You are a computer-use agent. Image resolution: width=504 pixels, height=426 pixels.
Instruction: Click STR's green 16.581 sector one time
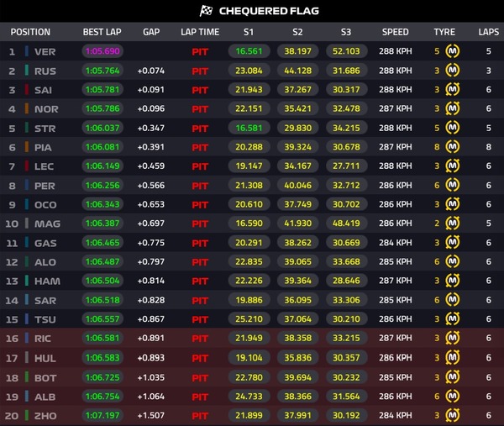pos(249,128)
